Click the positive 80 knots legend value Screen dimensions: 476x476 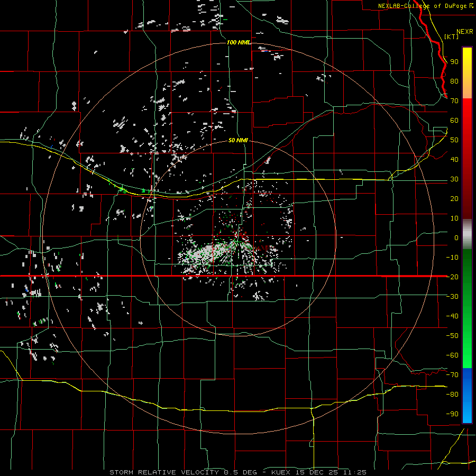coord(454,81)
